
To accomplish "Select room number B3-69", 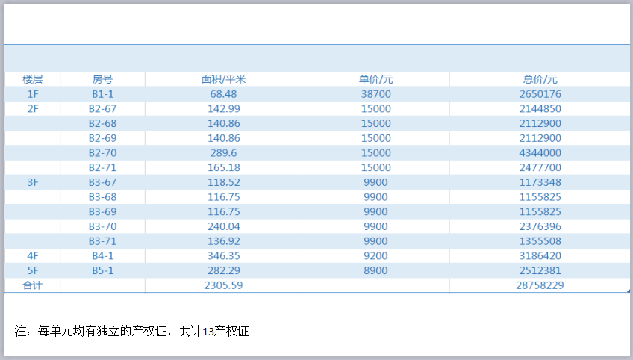I will click(x=103, y=211).
